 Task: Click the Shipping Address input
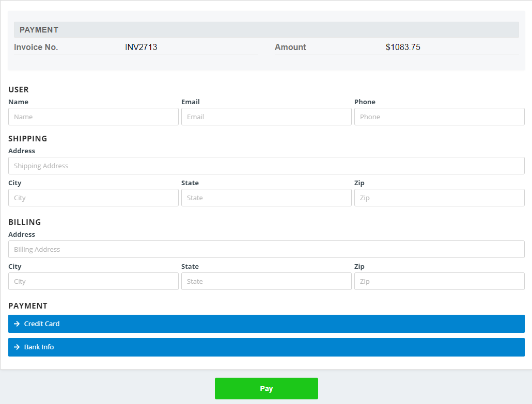coord(266,165)
